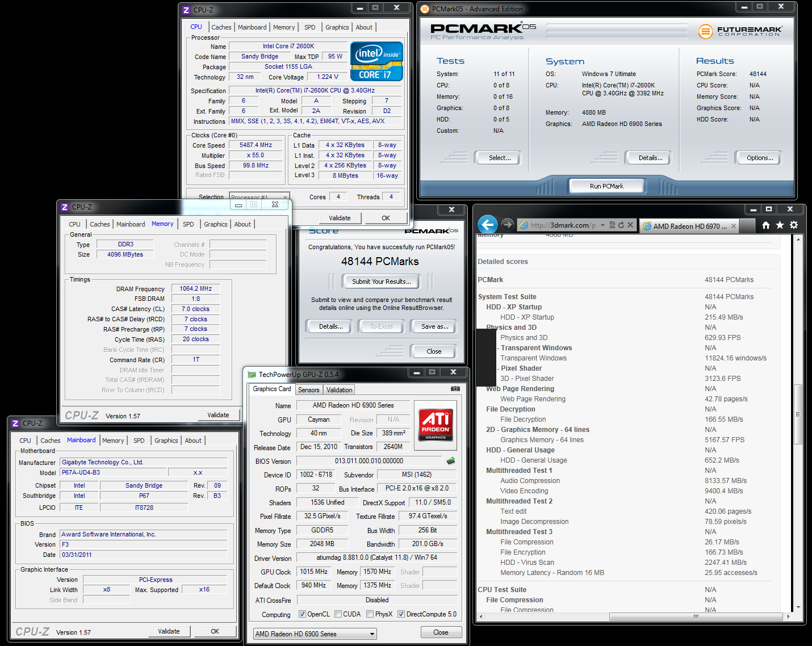
Task: Click OK in CPU-Z Mainboard window
Action: pos(215,631)
